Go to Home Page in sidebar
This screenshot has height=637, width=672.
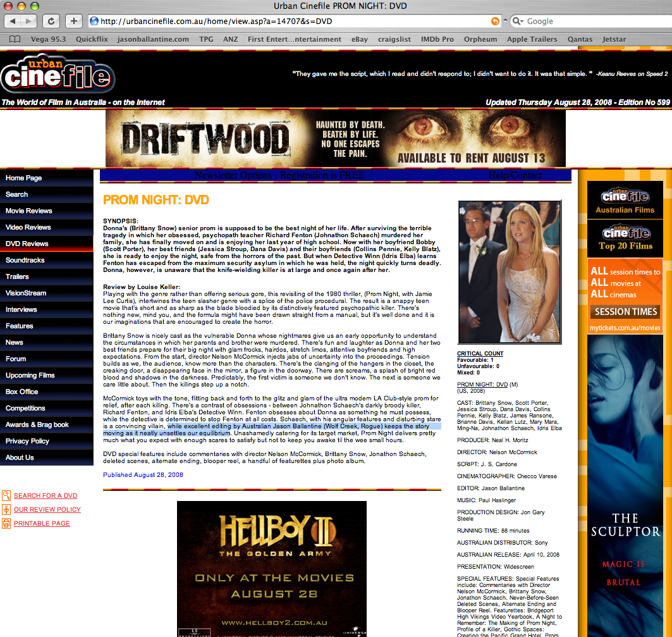pos(47,178)
